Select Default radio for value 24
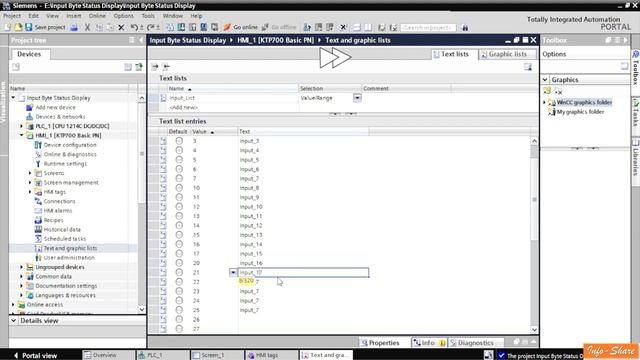Viewport: 640px width, 360px height. (179, 300)
